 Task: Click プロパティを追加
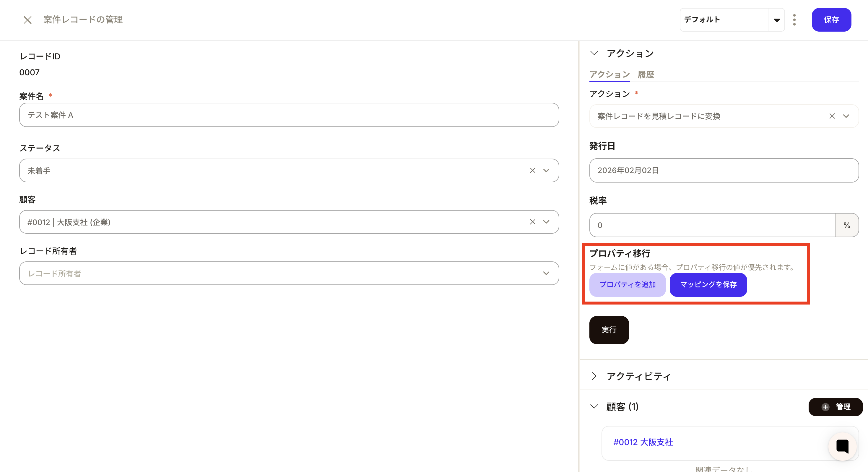point(628,285)
